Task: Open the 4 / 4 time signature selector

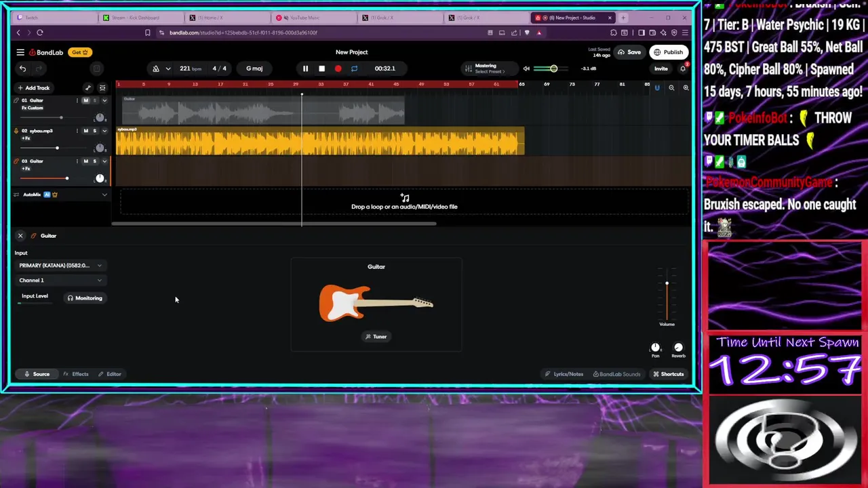Action: (219, 68)
